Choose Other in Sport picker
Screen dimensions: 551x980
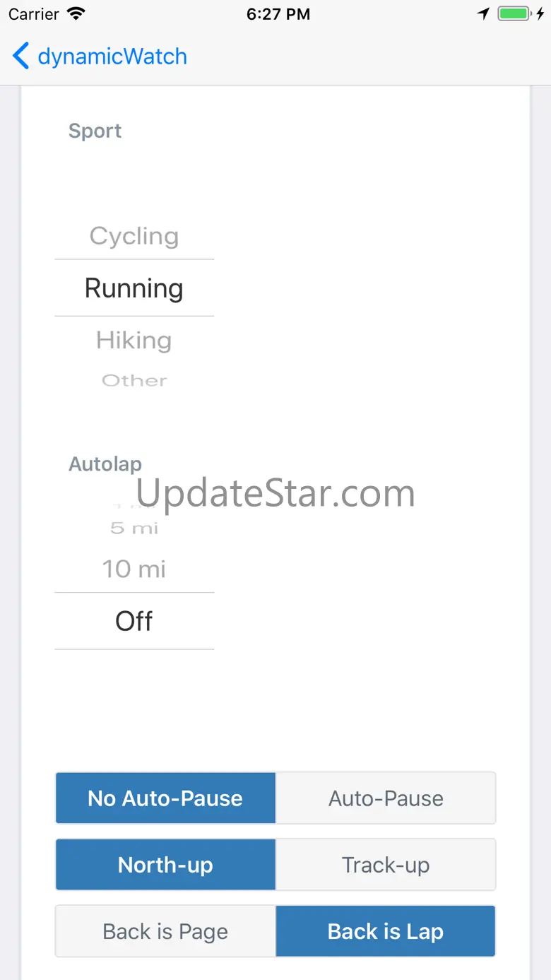(134, 381)
